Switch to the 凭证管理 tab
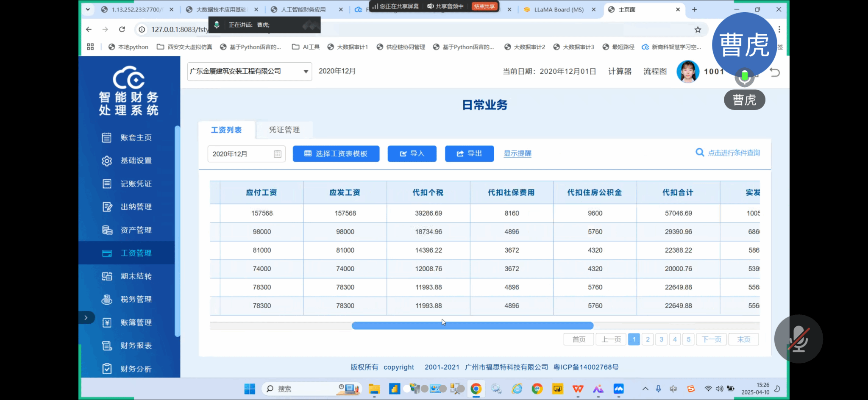This screenshot has height=400, width=868. [x=284, y=130]
